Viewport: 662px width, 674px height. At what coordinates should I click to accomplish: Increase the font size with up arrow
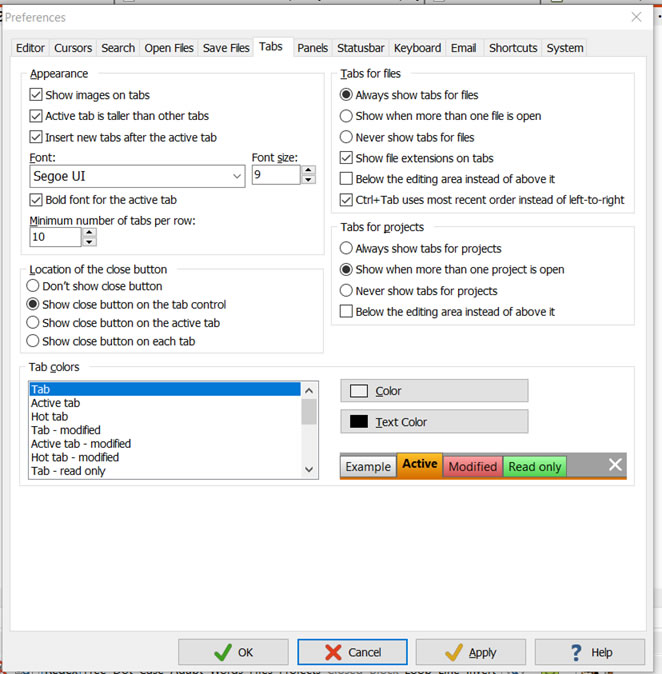click(x=308, y=170)
